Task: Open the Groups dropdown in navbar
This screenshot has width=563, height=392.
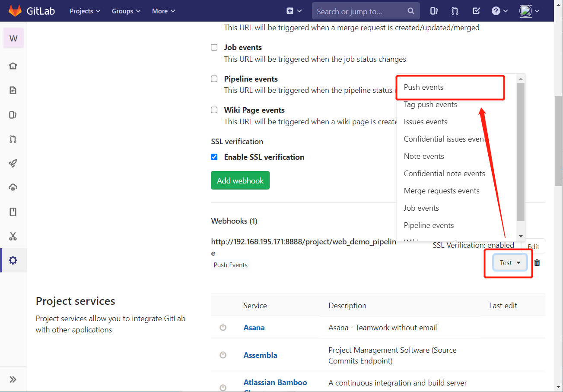Action: [x=126, y=11]
